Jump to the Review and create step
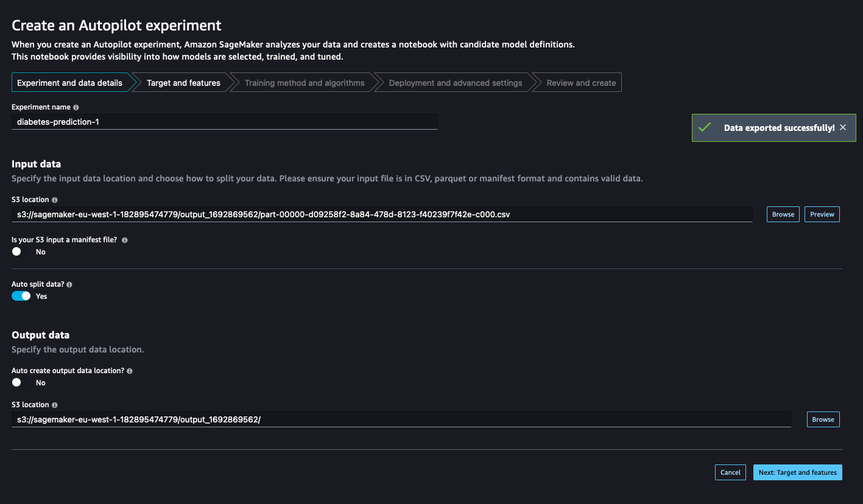 coord(581,83)
